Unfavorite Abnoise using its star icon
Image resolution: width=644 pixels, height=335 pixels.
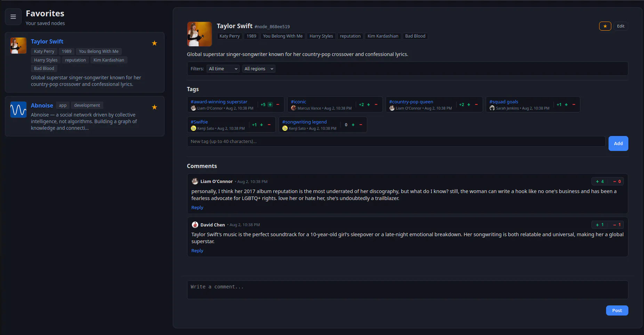pos(154,107)
